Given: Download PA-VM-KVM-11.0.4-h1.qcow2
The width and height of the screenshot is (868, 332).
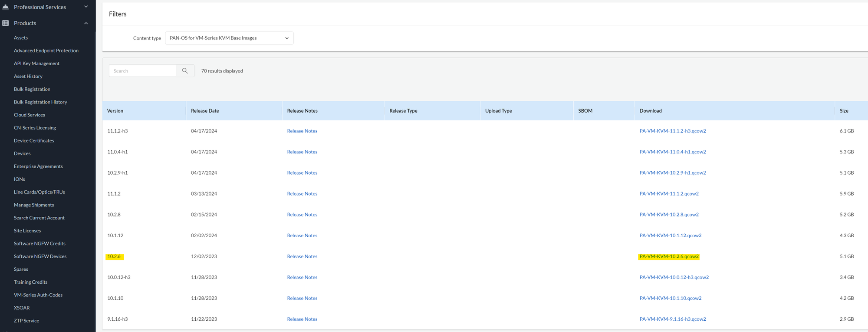Looking at the screenshot, I should pyautogui.click(x=673, y=152).
